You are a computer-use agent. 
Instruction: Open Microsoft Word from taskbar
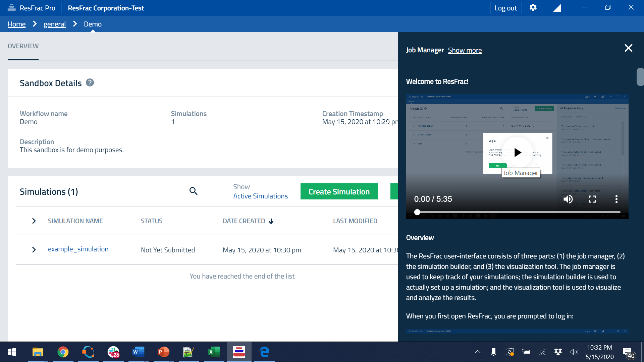tap(138, 352)
